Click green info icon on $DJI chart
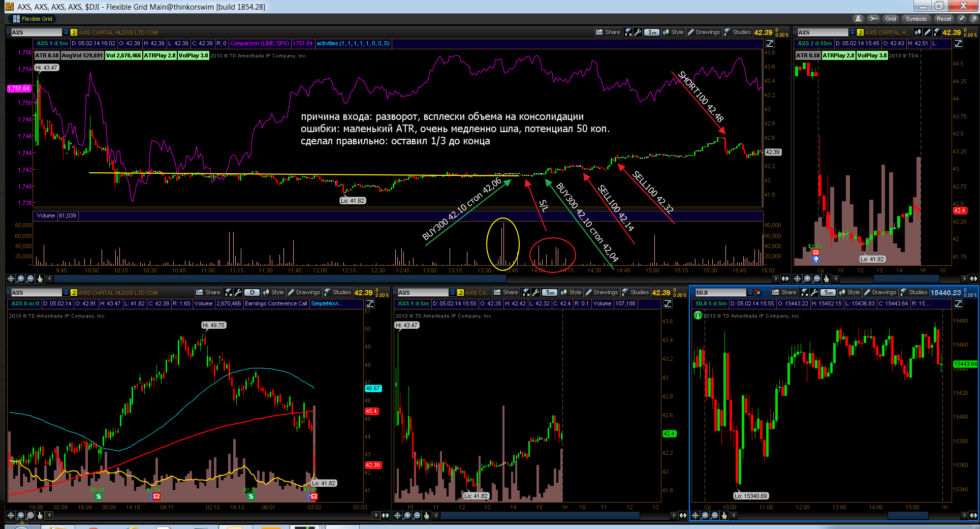This screenshot has height=529, width=980. [698, 315]
